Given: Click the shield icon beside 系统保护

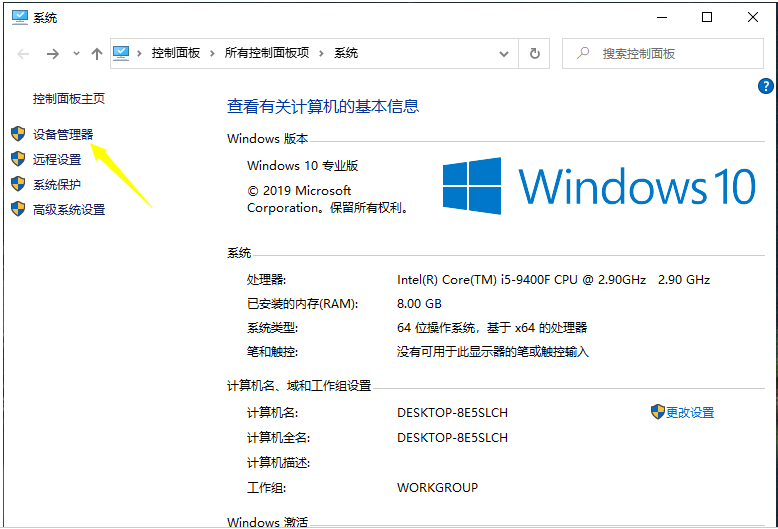Looking at the screenshot, I should (x=17, y=184).
